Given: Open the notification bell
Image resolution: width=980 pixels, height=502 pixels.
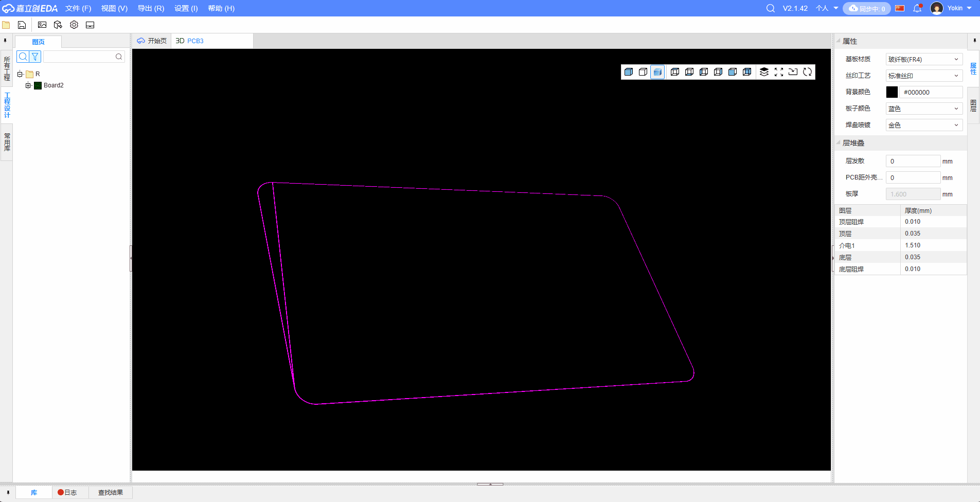Looking at the screenshot, I should [x=917, y=8].
